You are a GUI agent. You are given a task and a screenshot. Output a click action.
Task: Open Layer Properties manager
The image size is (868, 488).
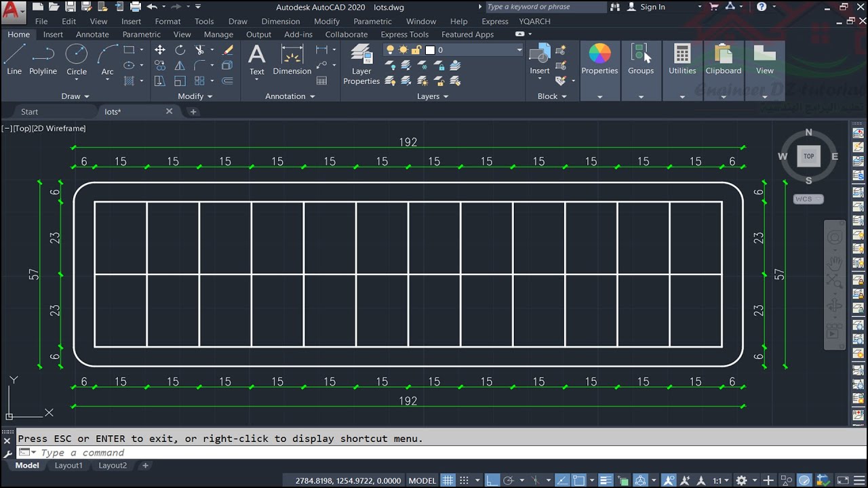[361, 65]
